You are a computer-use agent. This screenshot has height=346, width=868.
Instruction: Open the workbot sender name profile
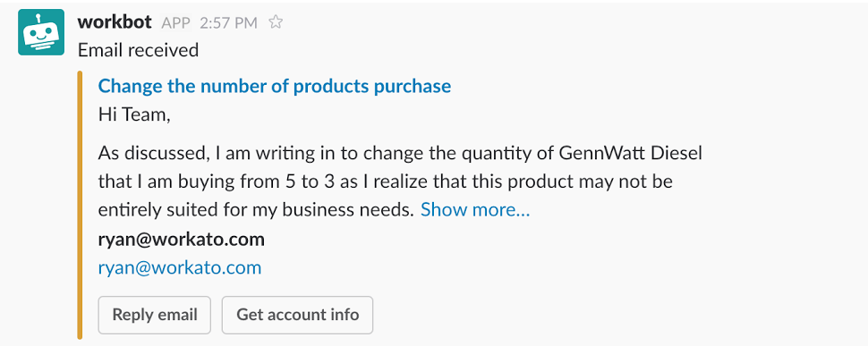click(115, 22)
